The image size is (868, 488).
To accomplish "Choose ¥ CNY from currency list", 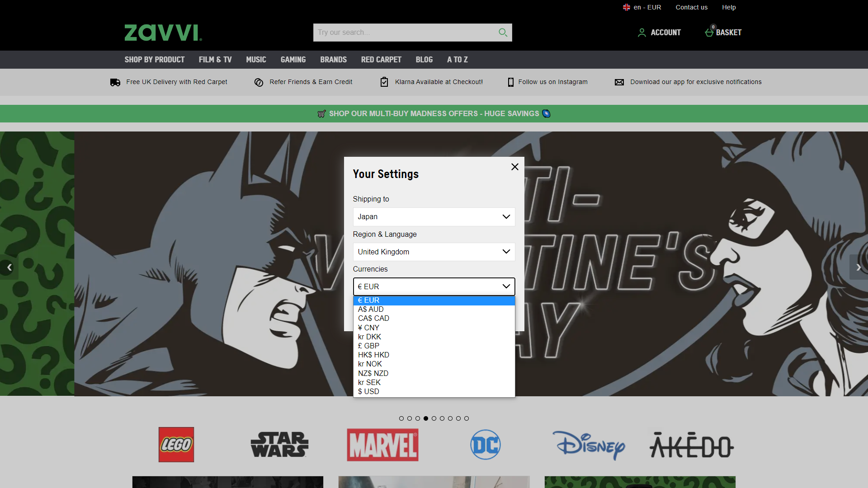I will (434, 328).
